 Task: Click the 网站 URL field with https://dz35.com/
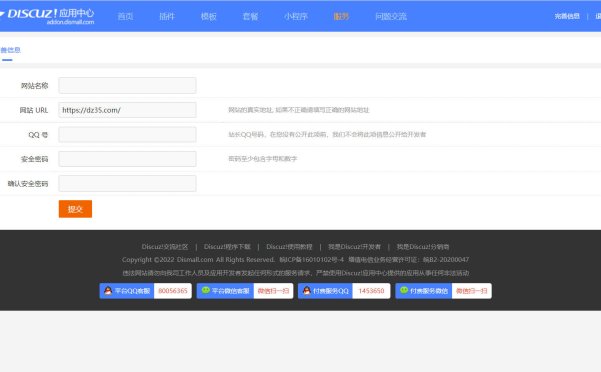point(127,110)
